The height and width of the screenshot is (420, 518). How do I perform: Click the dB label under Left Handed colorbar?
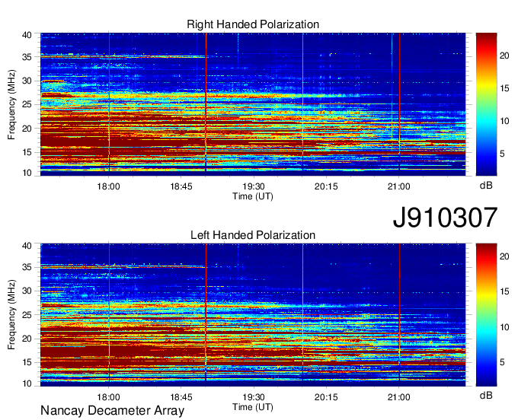tap(486, 395)
